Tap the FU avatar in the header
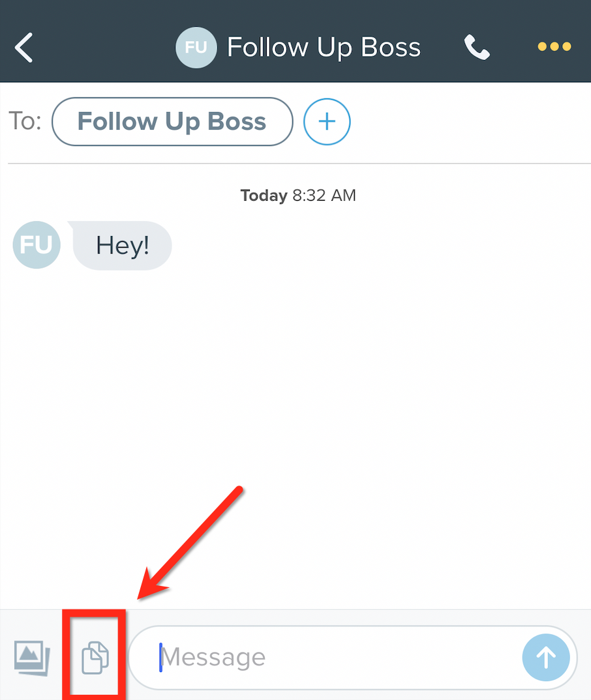Image resolution: width=591 pixels, height=700 pixels. (196, 48)
